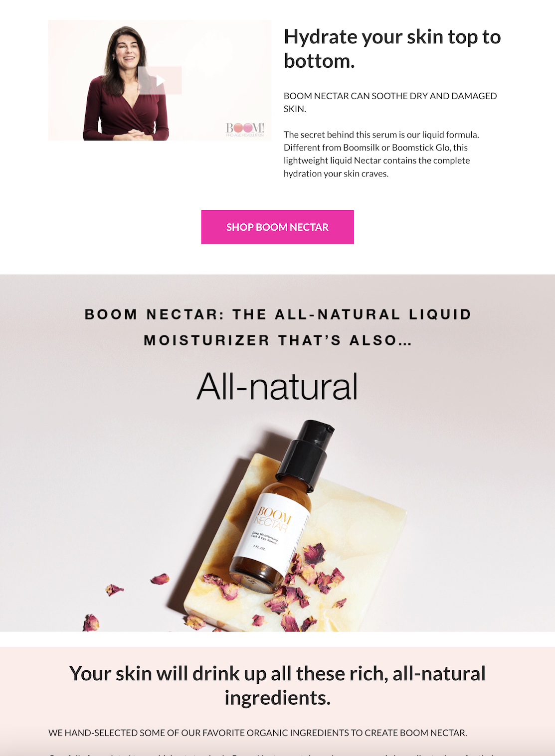
Task: Play the Boom Nectar video
Action: [160, 80]
